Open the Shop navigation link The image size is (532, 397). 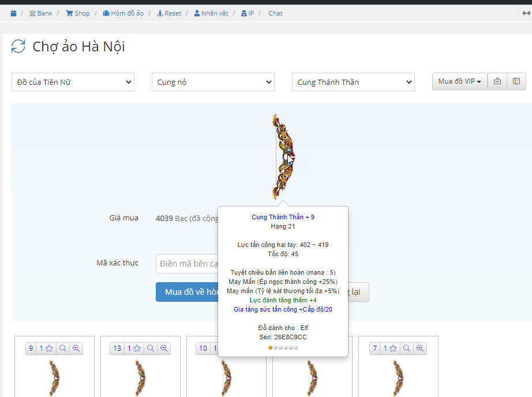pyautogui.click(x=78, y=13)
